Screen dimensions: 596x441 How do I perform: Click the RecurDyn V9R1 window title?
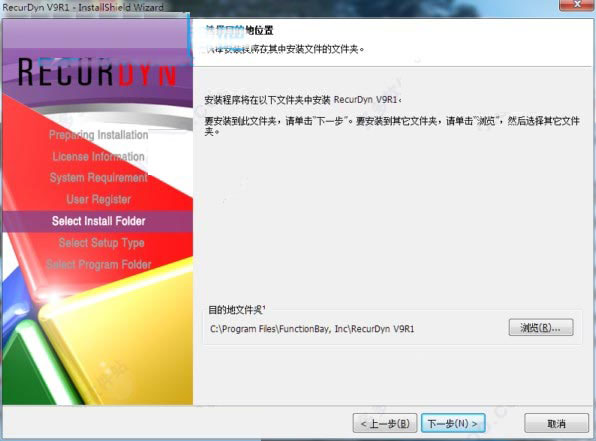[x=83, y=7]
